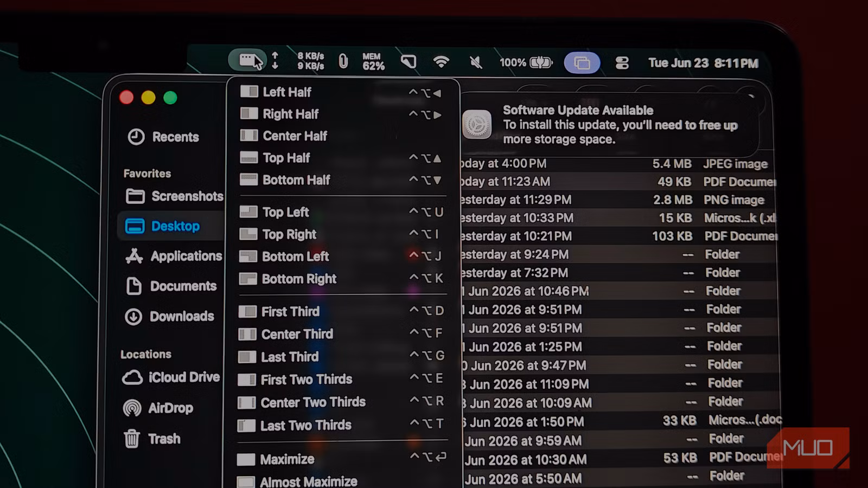The image size is (868, 488).
Task: Close the Finder window with red button
Action: point(126,97)
